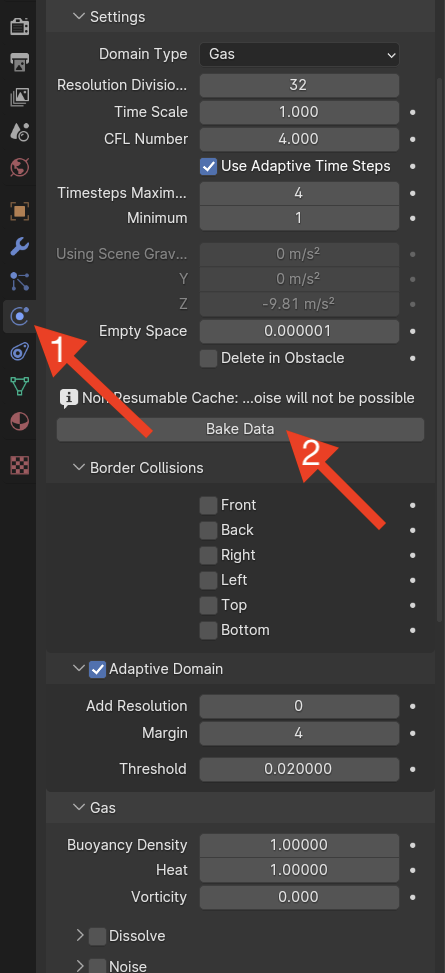
Task: Open the Object properties tab icon
Action: 19,212
